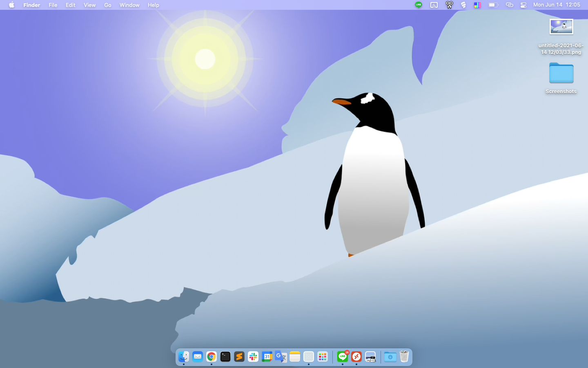Expand the Downloads stack in dock
The image size is (588, 368).
coord(390,357)
